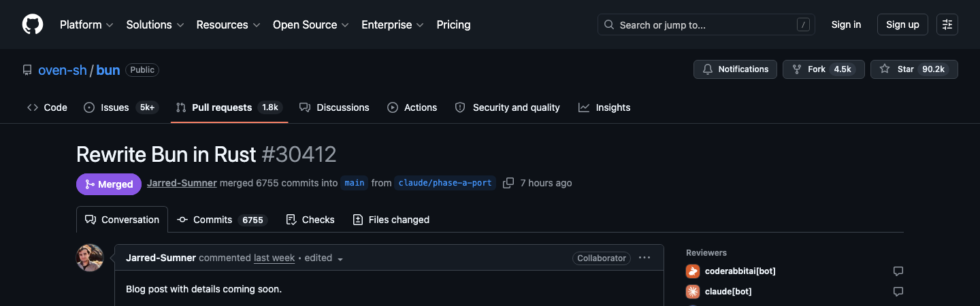Select the Conversation tab
The image size is (980, 306).
(122, 220)
